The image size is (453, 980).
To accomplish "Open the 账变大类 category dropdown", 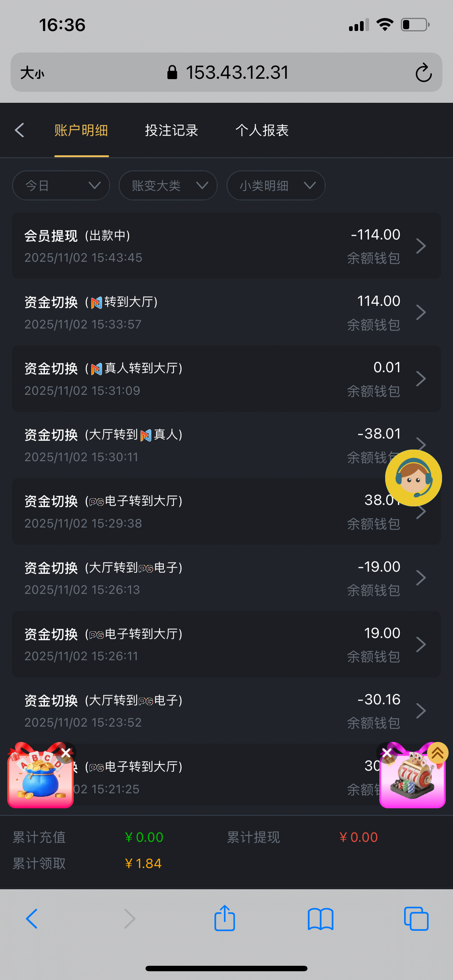I will 168,186.
